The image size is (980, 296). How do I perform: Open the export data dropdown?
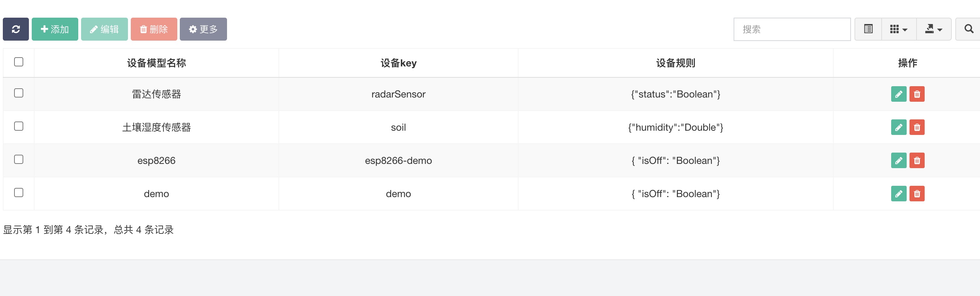pos(933,29)
